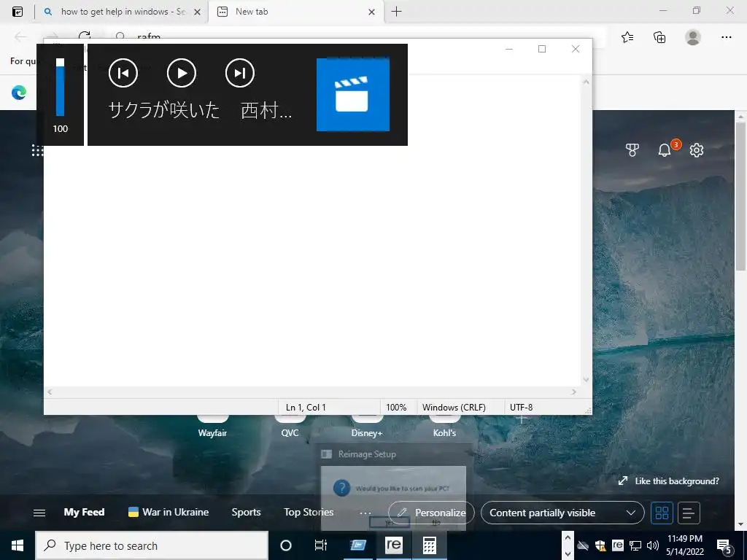The height and width of the screenshot is (560, 747).
Task: Click Notepad horizontal scrollbar right arrow
Action: [573, 392]
